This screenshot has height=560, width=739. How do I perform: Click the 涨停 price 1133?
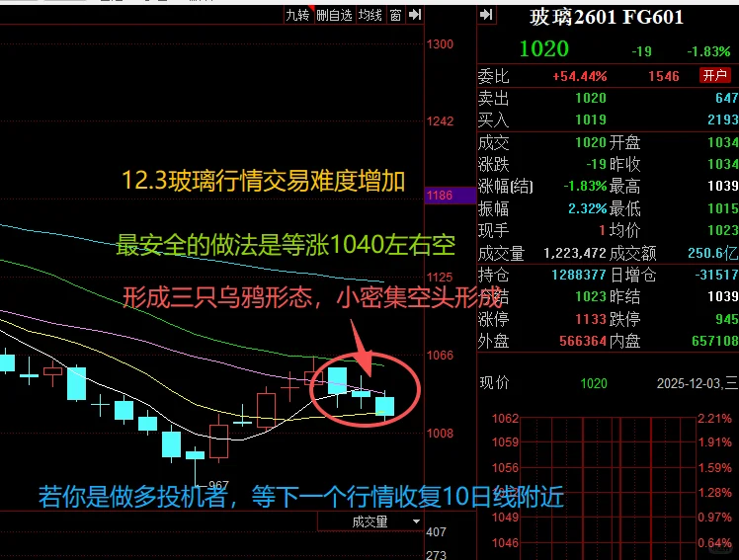coord(591,319)
